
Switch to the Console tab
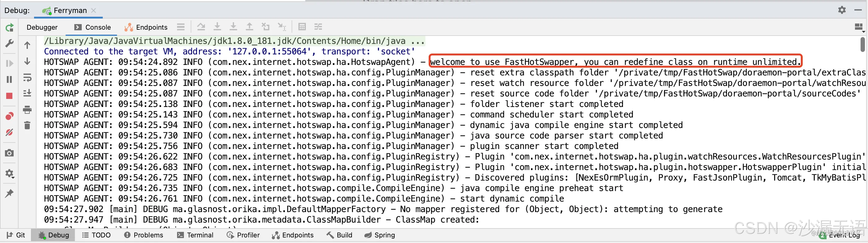(x=92, y=27)
